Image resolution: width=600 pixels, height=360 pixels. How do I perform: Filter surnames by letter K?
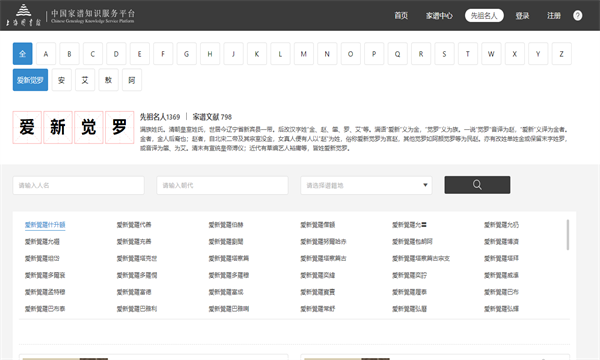(257, 54)
